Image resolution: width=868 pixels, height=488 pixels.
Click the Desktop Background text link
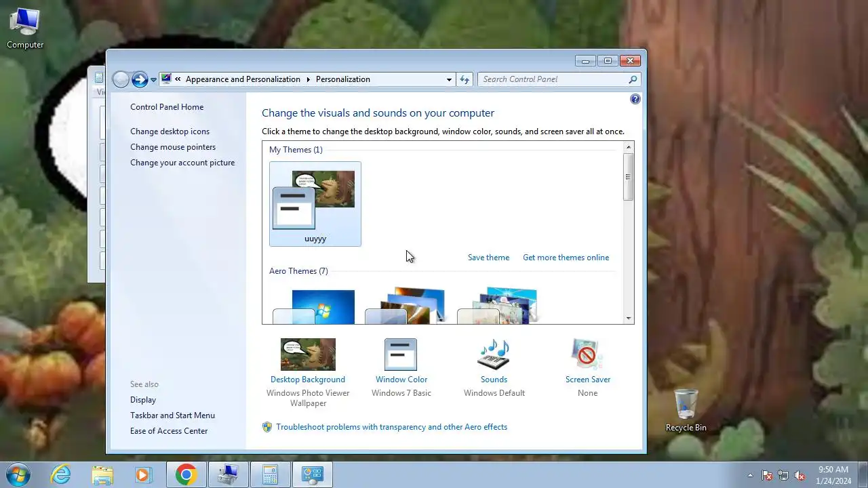point(308,380)
